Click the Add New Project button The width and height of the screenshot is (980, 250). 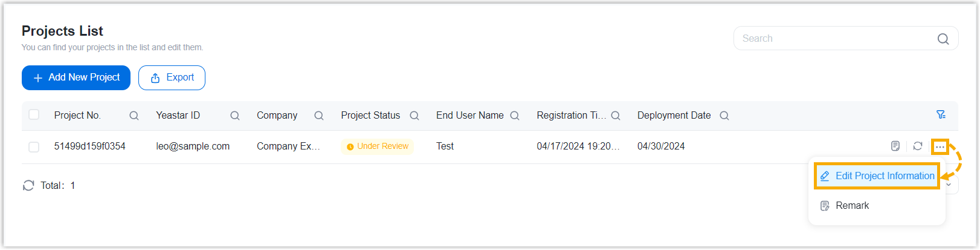(x=76, y=77)
